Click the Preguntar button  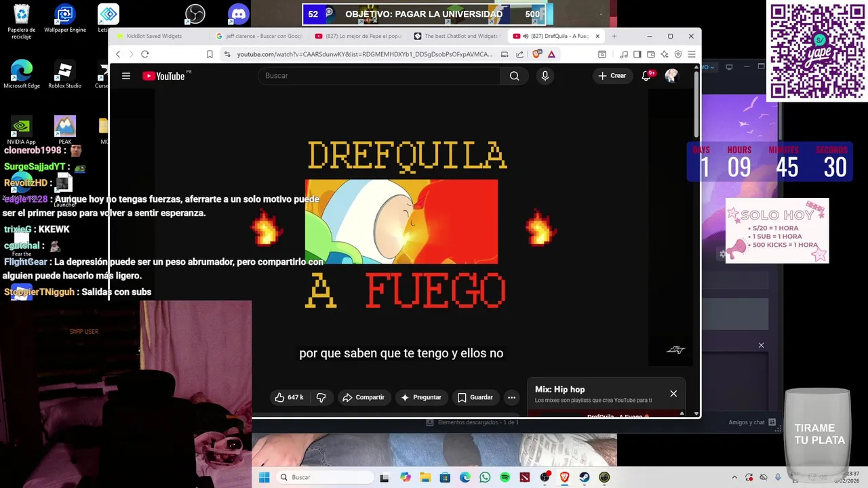coord(421,397)
